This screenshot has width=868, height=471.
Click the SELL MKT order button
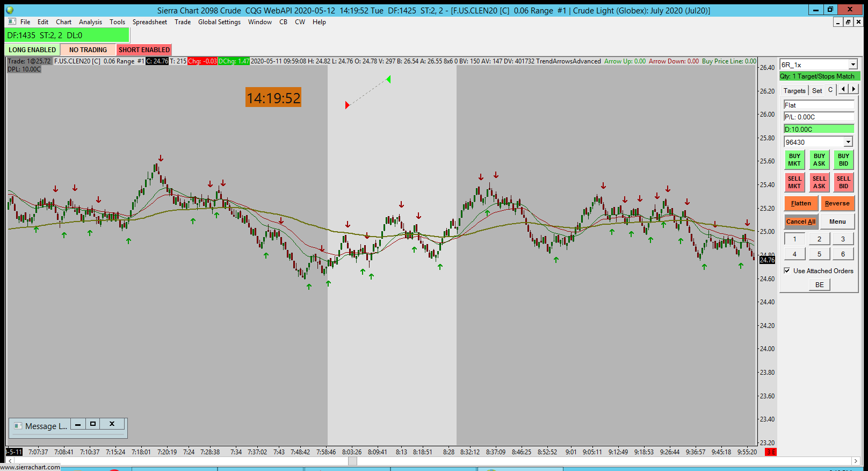(794, 183)
